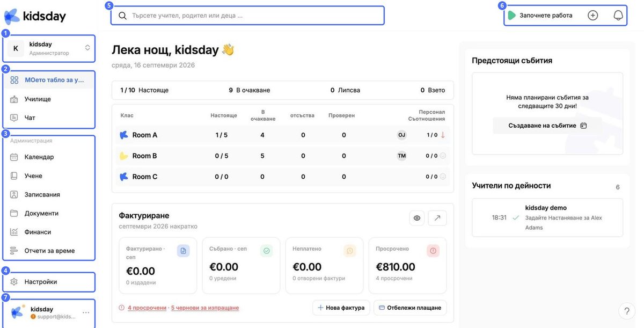Open МОето табло dashboard menu item
The image size is (644, 328).
click(49, 80)
